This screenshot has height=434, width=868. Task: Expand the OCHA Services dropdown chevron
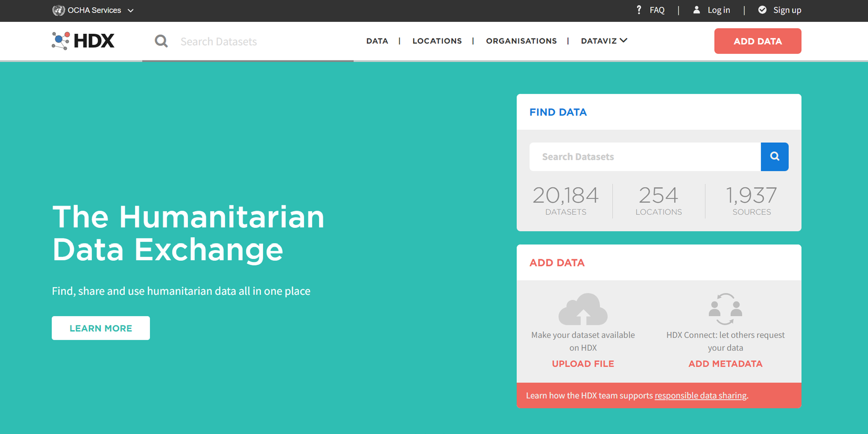click(x=131, y=10)
